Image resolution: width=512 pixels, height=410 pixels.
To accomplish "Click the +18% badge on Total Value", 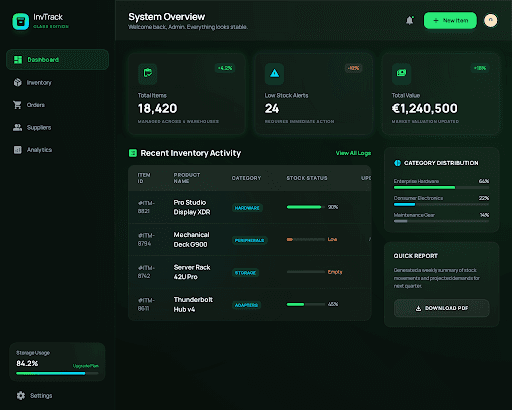I will click(480, 68).
